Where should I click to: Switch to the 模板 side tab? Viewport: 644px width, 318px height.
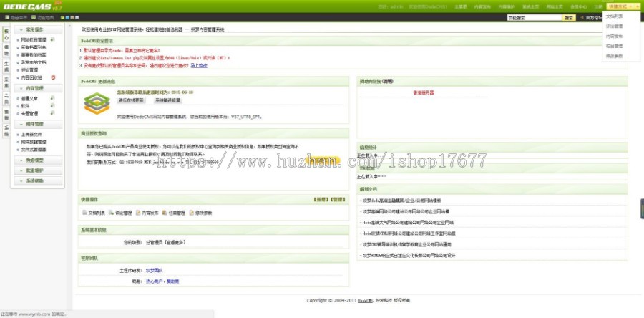click(6, 115)
